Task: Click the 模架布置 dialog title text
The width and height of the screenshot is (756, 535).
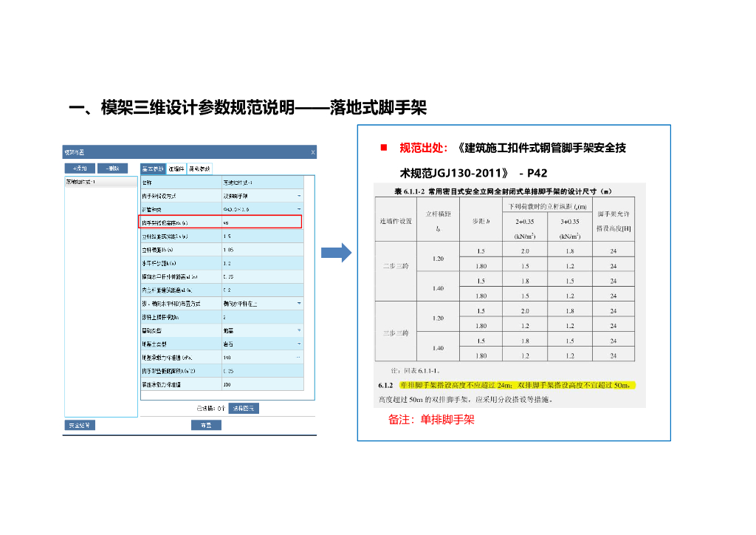Action: [75, 152]
